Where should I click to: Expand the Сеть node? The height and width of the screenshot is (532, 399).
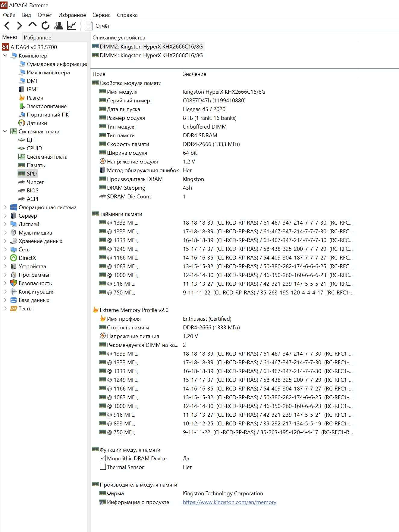(x=5, y=249)
